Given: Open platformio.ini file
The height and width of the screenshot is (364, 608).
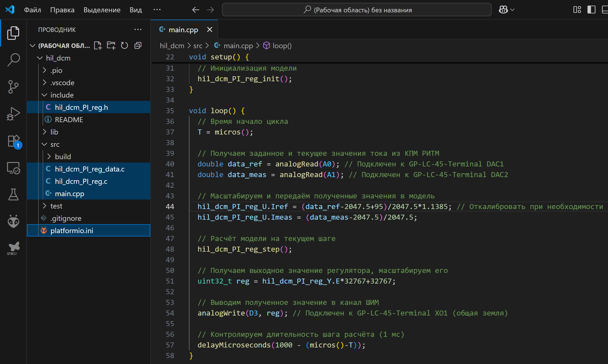Looking at the screenshot, I should [72, 231].
